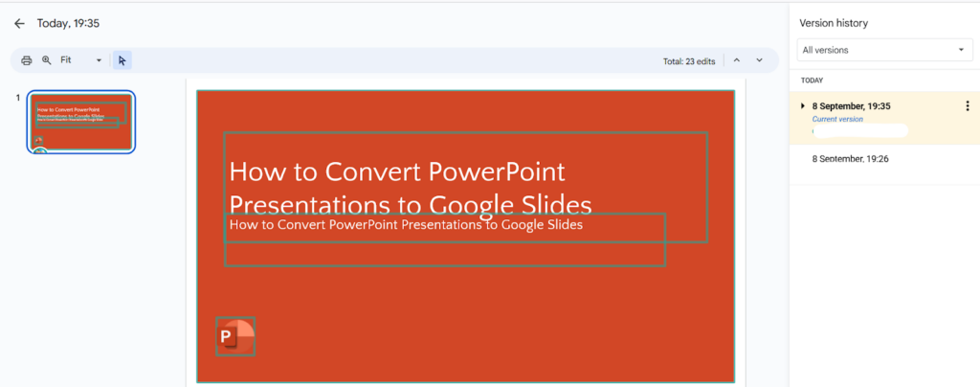Open more actions menu for 19:35 version
The width and height of the screenshot is (980, 387).
[967, 106]
